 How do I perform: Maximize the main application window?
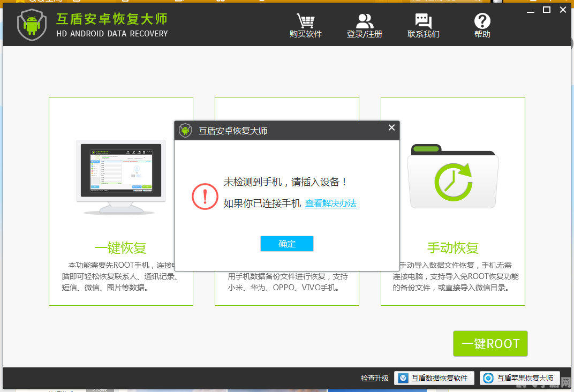point(546,10)
